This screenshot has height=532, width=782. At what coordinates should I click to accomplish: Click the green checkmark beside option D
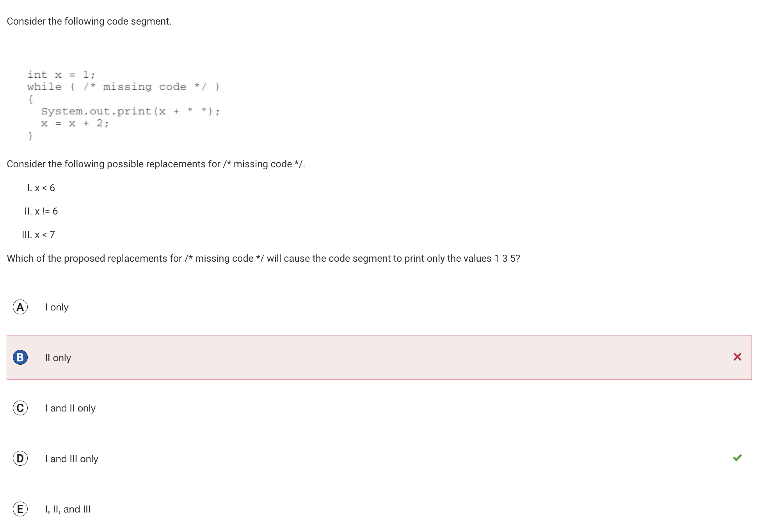click(x=737, y=458)
